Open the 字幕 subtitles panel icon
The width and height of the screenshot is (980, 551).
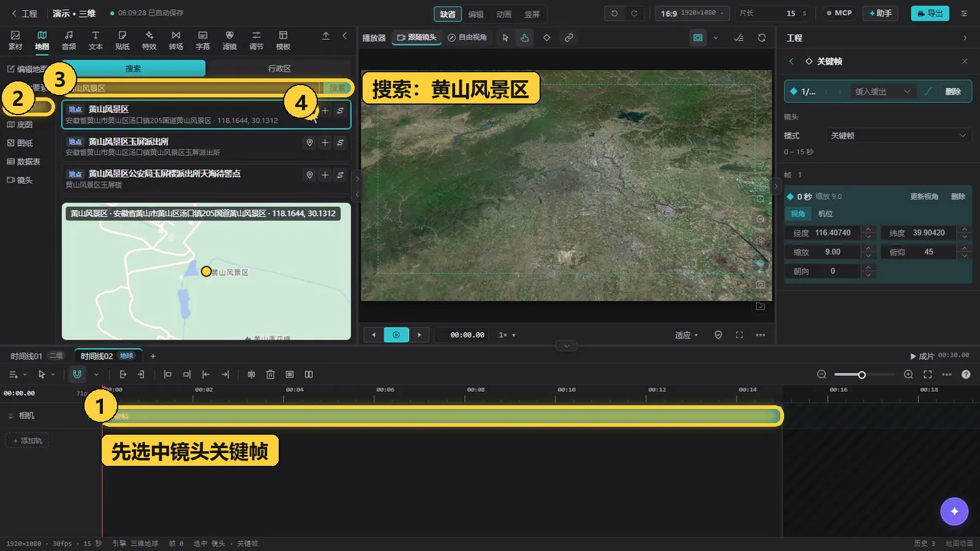203,40
